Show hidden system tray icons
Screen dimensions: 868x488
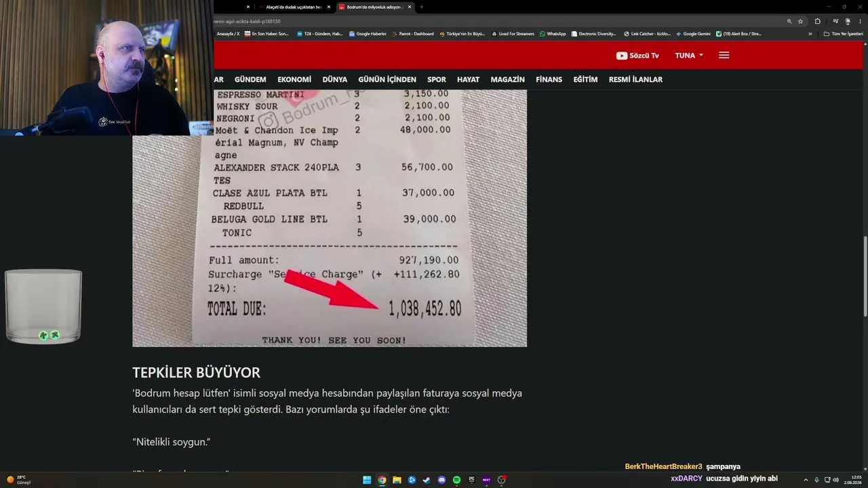[806, 480]
